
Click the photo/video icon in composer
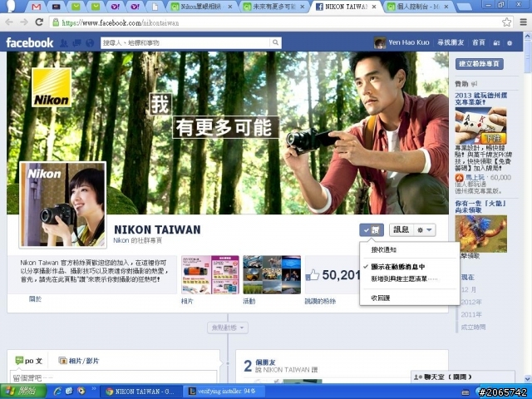63,360
